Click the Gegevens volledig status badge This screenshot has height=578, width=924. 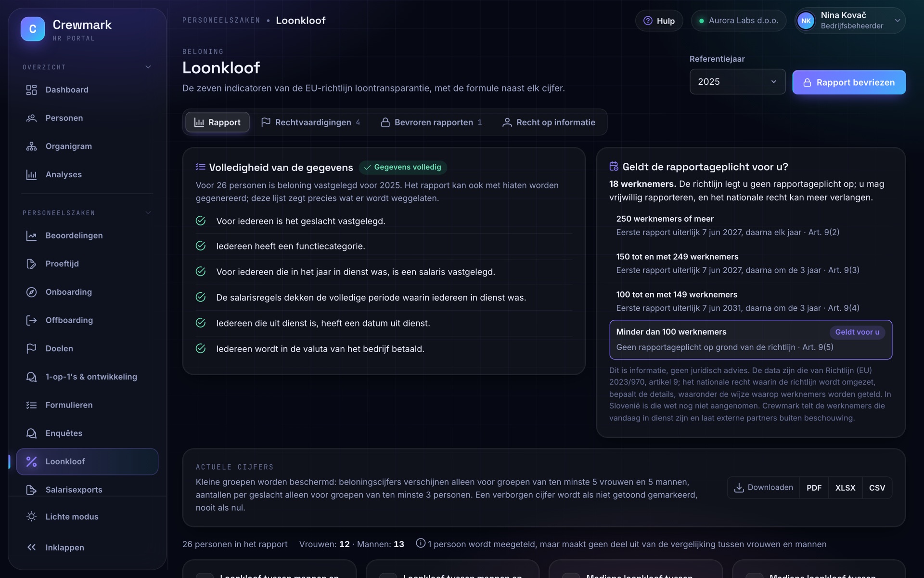click(403, 167)
